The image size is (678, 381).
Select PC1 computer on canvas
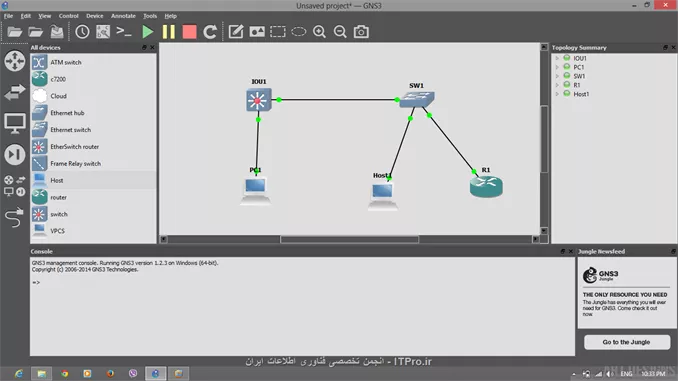click(256, 191)
